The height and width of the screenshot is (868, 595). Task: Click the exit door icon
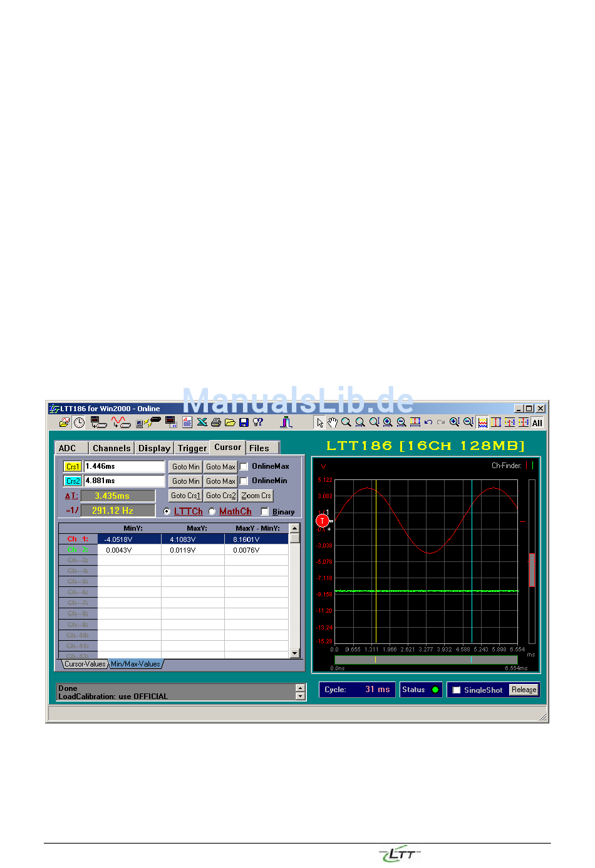tap(286, 423)
